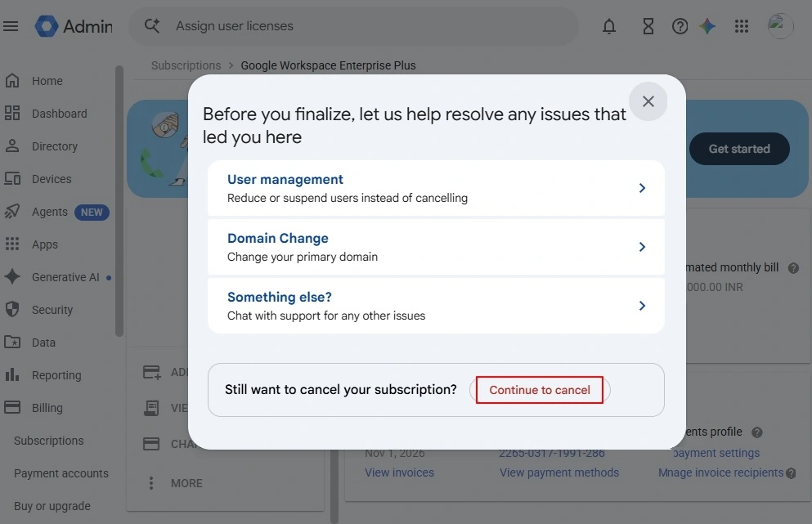This screenshot has height=524, width=812.
Task: Open the Gemini sparkle icon
Action: point(707,26)
